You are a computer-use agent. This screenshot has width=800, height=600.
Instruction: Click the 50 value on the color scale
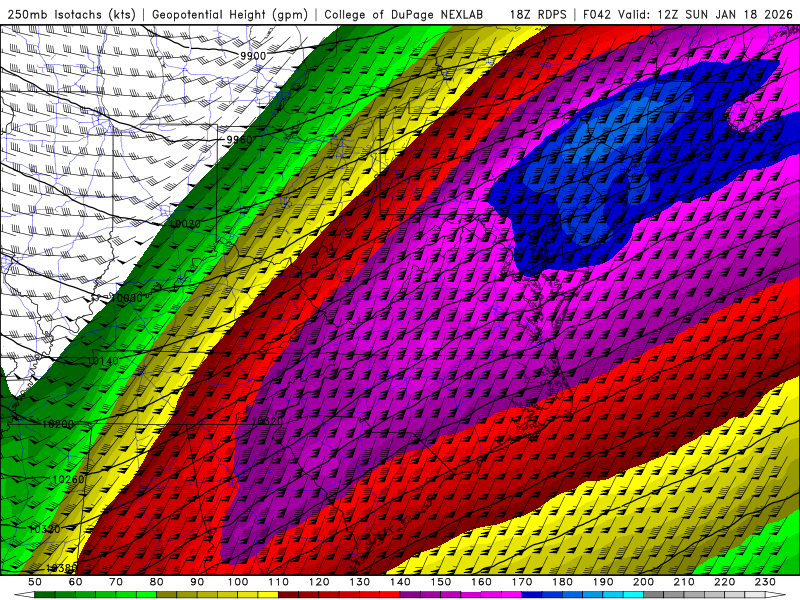coord(35,582)
